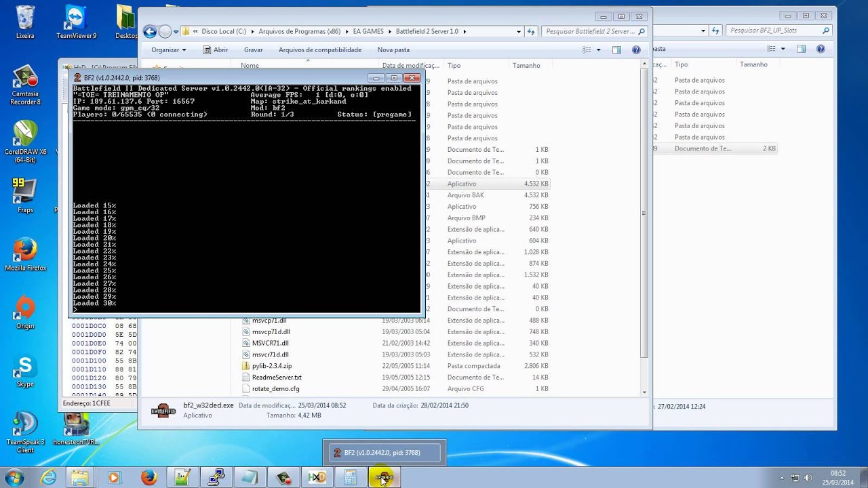Toggle preview pane in Battlefield 2 Server window
This screenshot has height=488, width=868.
point(616,49)
